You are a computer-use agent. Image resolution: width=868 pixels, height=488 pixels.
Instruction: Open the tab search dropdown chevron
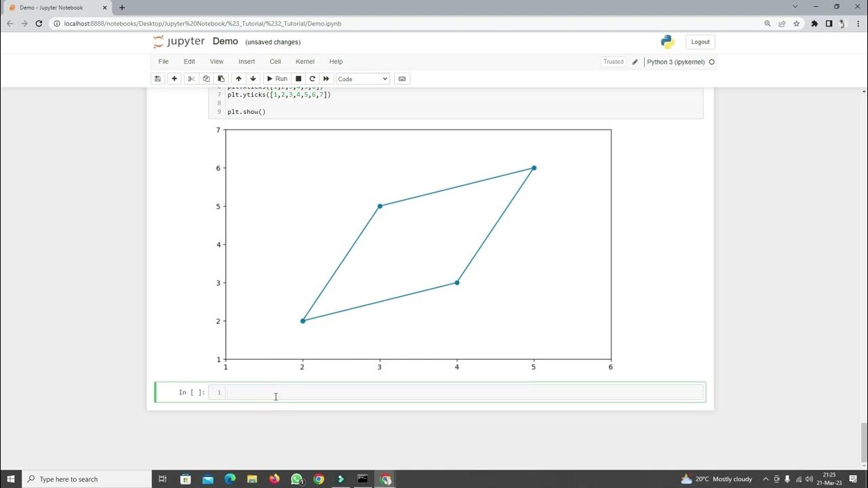[795, 7]
